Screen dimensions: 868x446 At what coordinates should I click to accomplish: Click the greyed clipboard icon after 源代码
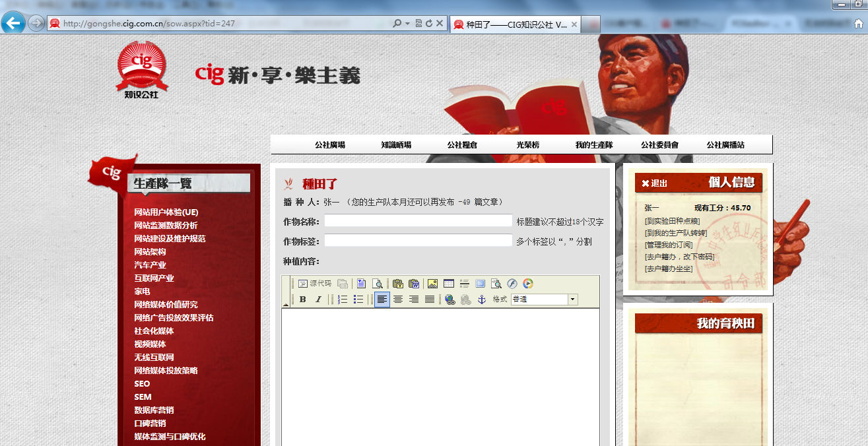coord(343,284)
